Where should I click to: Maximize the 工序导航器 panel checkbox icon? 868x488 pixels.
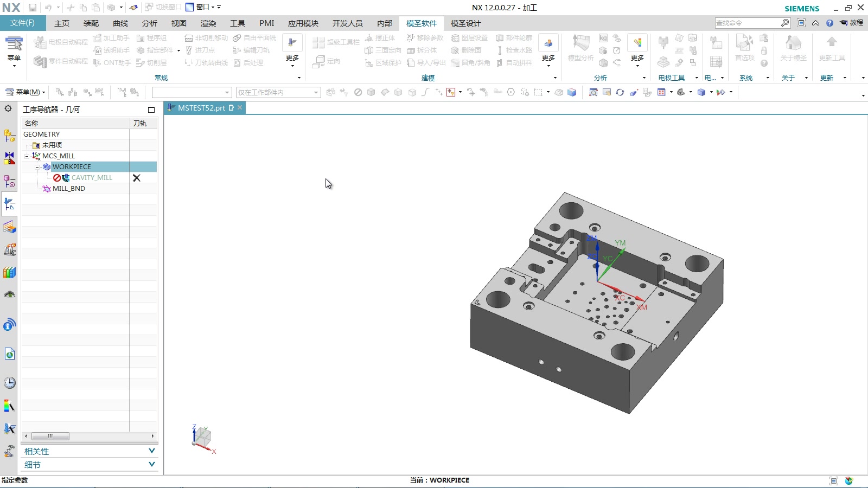tap(151, 110)
